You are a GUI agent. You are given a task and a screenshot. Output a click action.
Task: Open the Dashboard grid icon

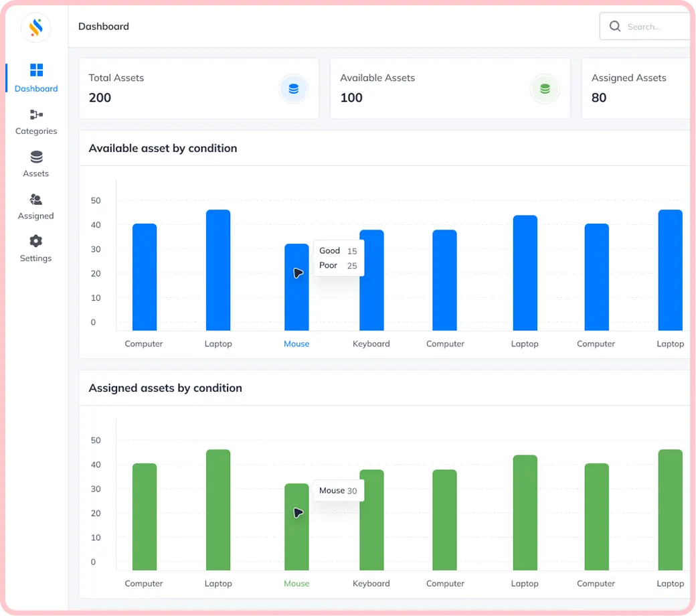(36, 70)
